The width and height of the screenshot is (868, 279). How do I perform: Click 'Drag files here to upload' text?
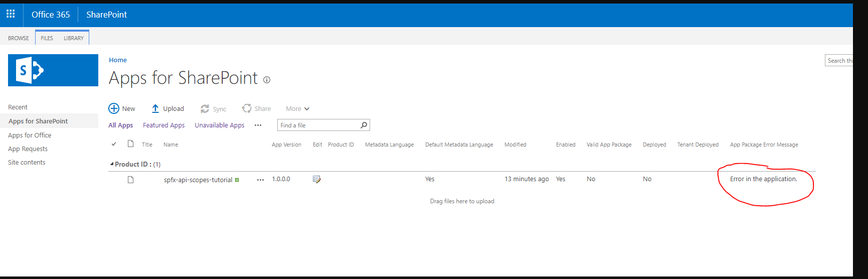click(462, 201)
